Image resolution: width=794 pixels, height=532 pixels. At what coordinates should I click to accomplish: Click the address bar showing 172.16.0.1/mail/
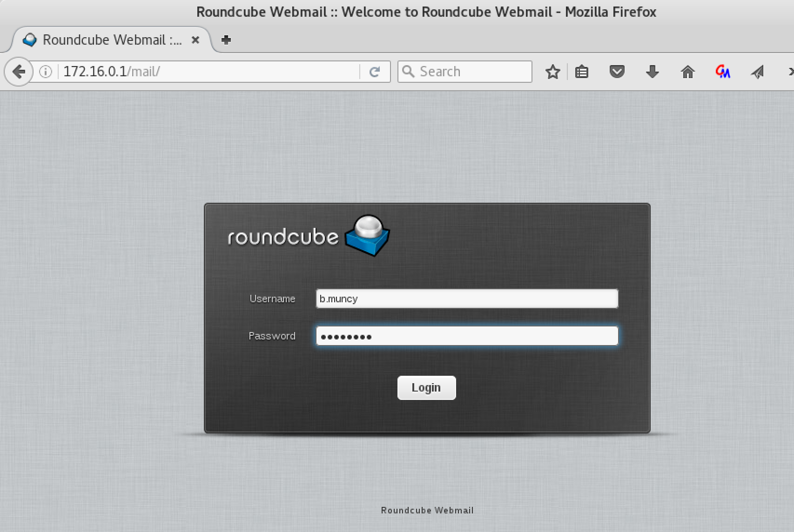[209, 72]
